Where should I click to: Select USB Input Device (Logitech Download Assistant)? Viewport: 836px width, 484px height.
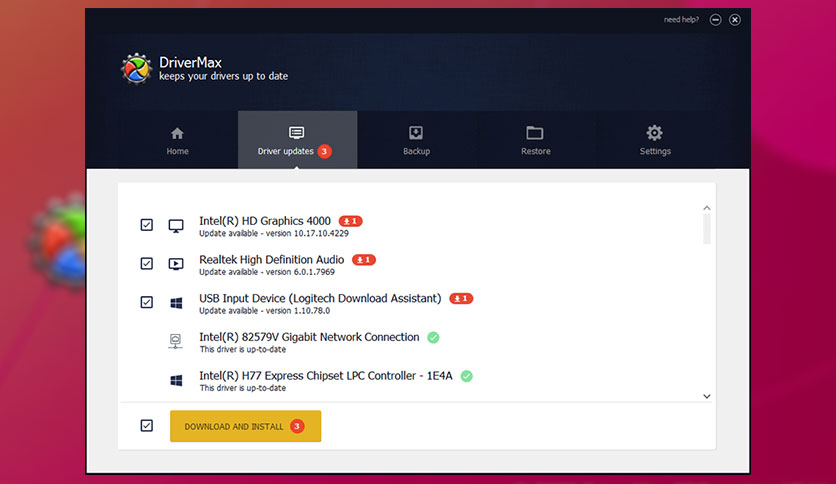click(320, 299)
